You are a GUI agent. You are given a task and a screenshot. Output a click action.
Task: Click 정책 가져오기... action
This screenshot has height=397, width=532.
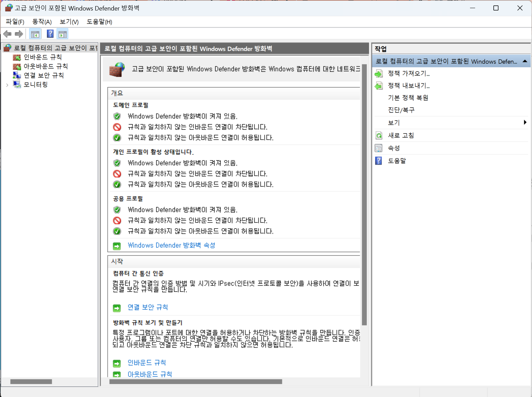click(x=409, y=74)
